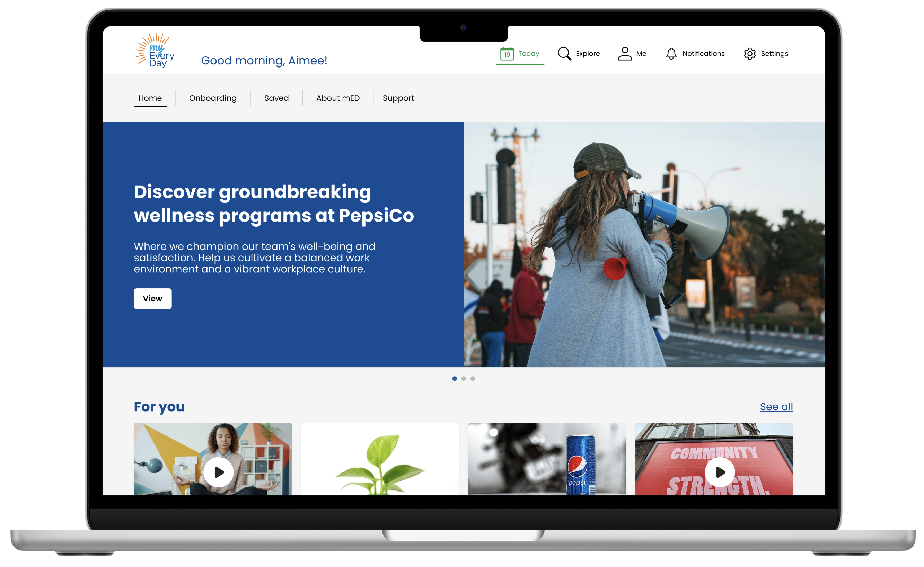
Task: Click the Explore magnifying glass icon
Action: [x=564, y=54]
